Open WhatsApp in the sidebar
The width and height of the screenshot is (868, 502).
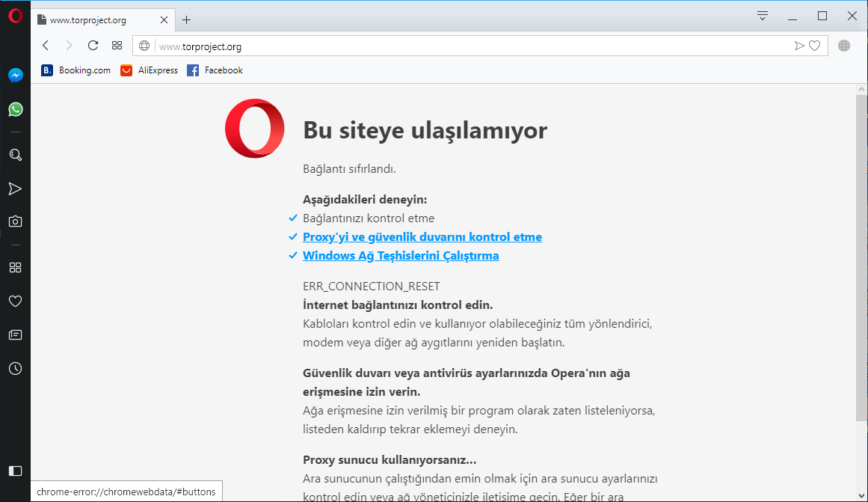(x=15, y=109)
